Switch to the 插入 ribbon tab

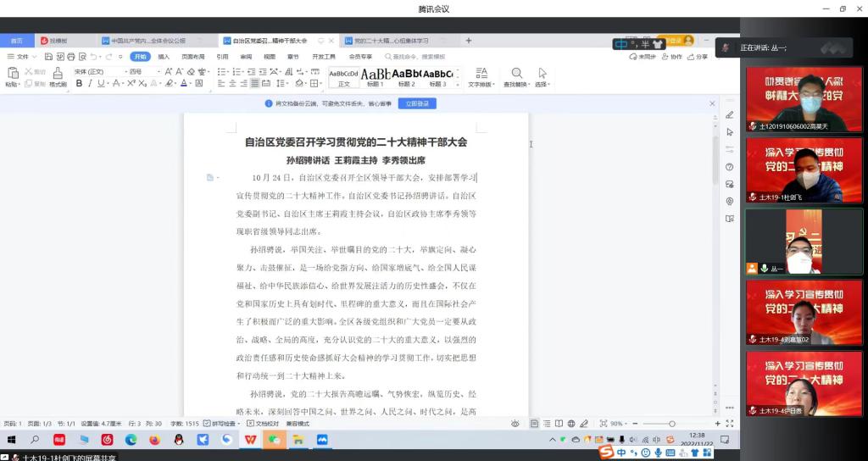(164, 57)
